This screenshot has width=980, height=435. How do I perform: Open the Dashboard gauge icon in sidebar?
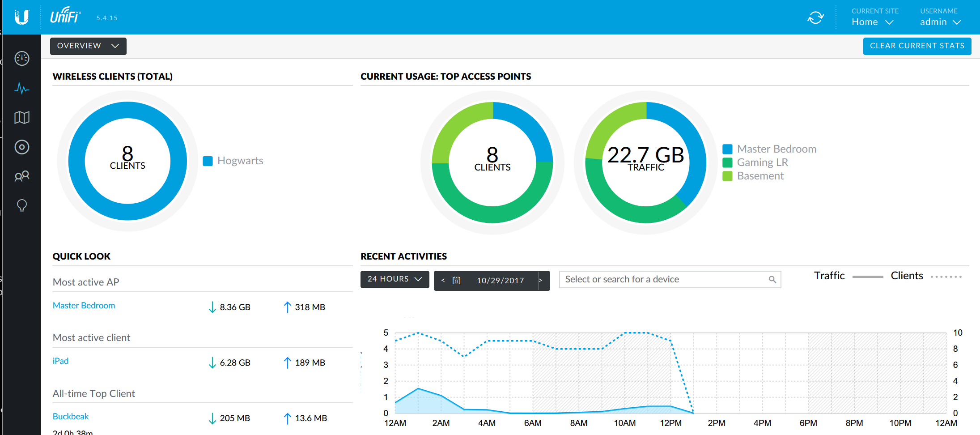point(21,59)
